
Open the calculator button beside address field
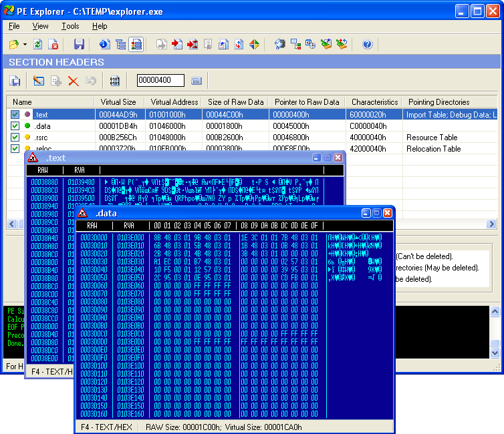pyautogui.click(x=196, y=81)
